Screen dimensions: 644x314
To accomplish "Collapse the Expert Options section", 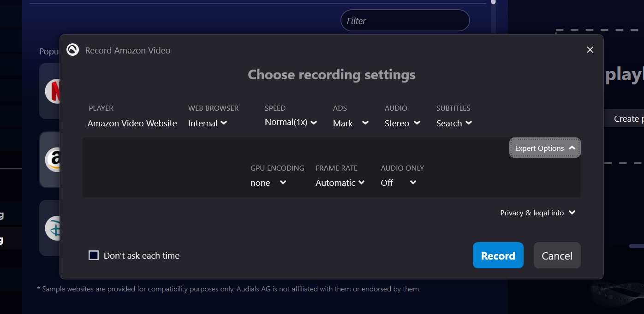I will tap(545, 148).
